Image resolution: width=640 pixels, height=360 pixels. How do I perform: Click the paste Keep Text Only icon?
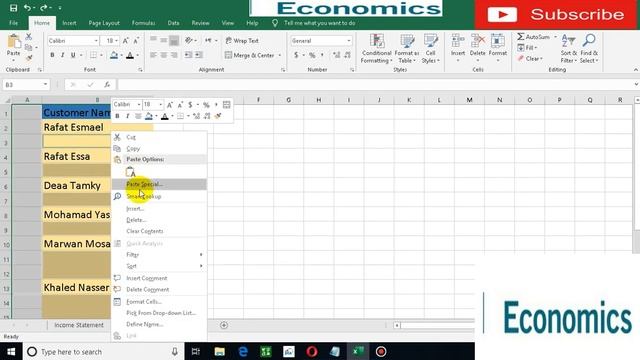point(130,172)
